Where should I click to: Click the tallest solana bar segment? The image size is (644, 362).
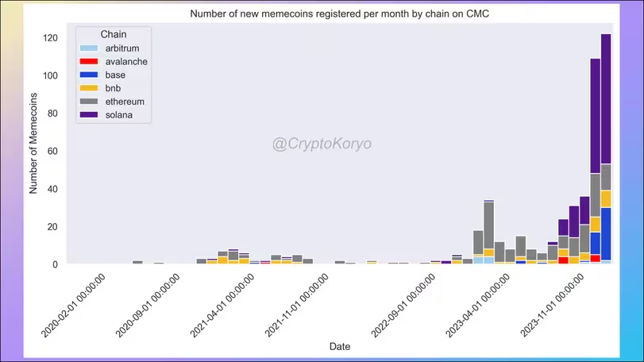tap(606, 99)
